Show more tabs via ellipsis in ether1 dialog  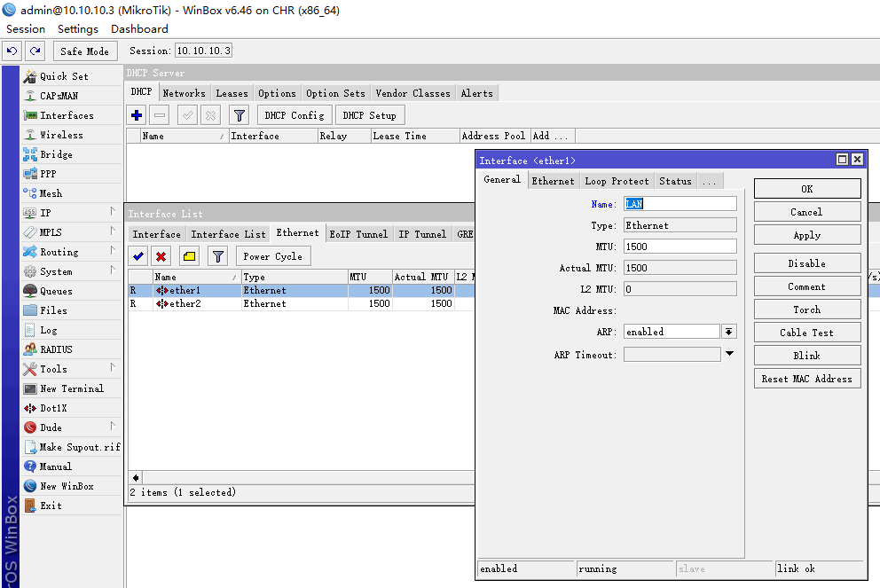tap(709, 181)
